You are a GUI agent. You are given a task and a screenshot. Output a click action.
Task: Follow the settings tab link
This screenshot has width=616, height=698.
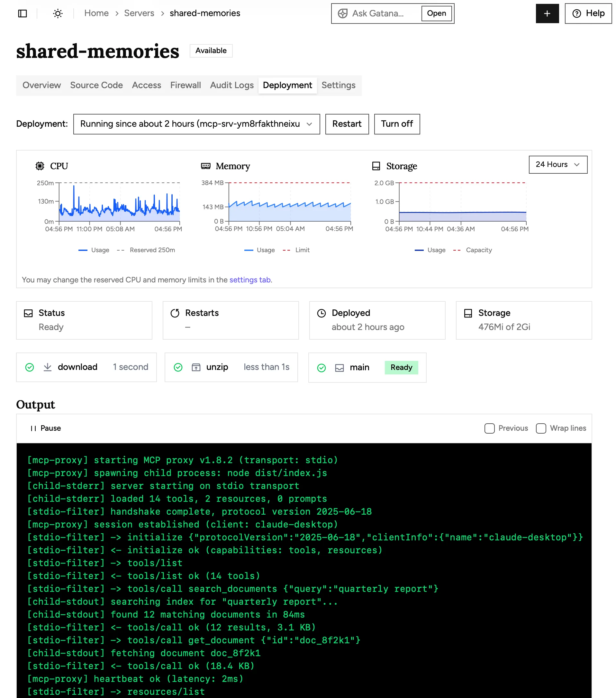[x=250, y=280]
